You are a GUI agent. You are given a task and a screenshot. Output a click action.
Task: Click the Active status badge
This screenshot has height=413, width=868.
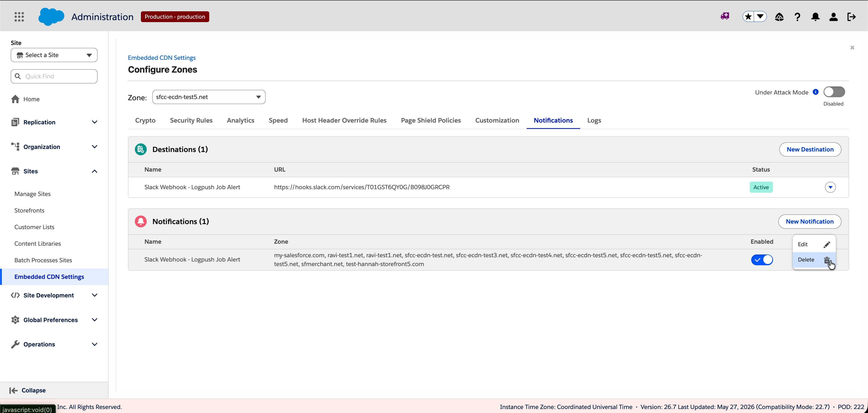point(761,187)
